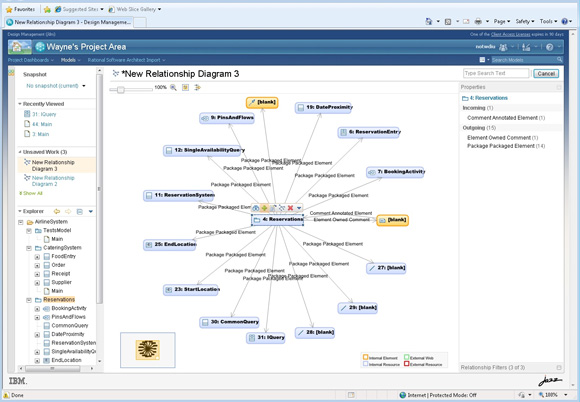Viewport: 580px width, 402px height.
Task: Click the help question mark icon in banner
Action: (549, 47)
